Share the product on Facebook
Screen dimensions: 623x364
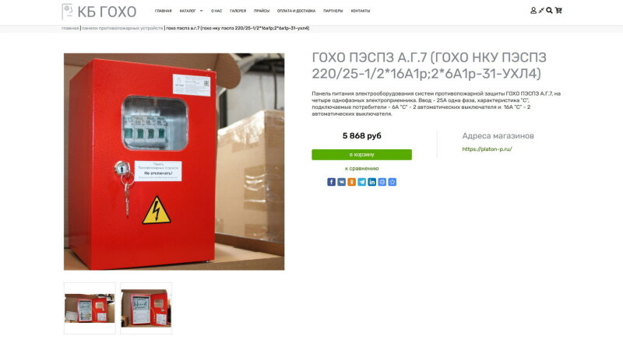[332, 182]
